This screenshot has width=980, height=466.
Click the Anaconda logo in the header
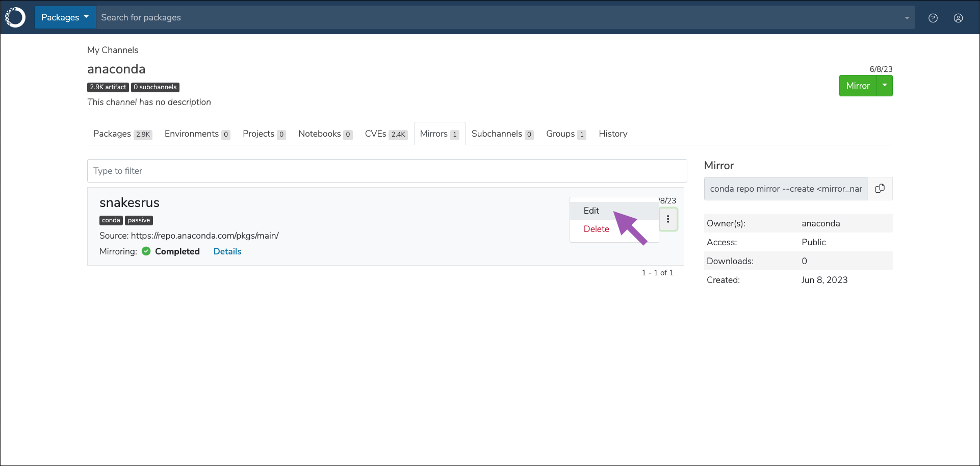click(x=15, y=17)
